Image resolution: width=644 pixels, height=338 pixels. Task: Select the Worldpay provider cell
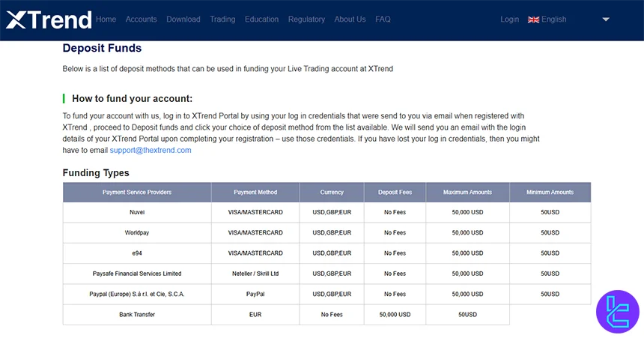tap(137, 233)
